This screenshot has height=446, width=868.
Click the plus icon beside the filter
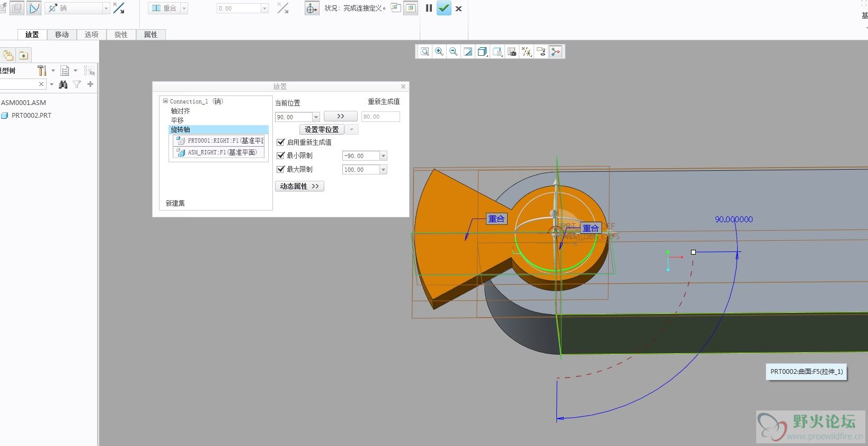tap(91, 84)
